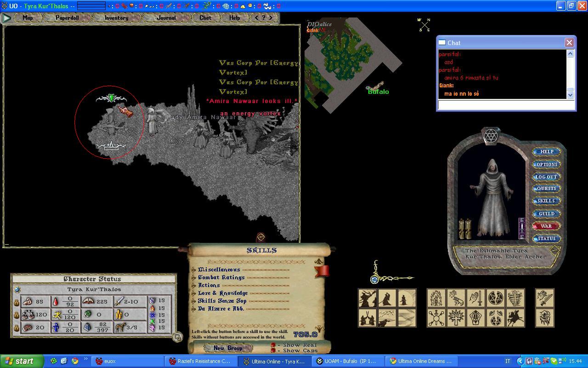Click the SKILLS button in the paperdoll
The width and height of the screenshot is (588, 368).
coord(546,201)
